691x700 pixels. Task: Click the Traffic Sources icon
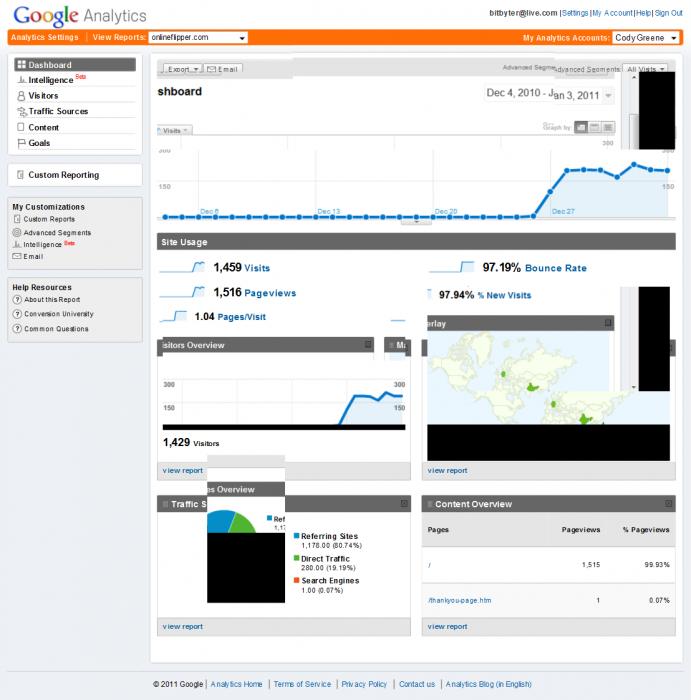pyautogui.click(x=21, y=112)
